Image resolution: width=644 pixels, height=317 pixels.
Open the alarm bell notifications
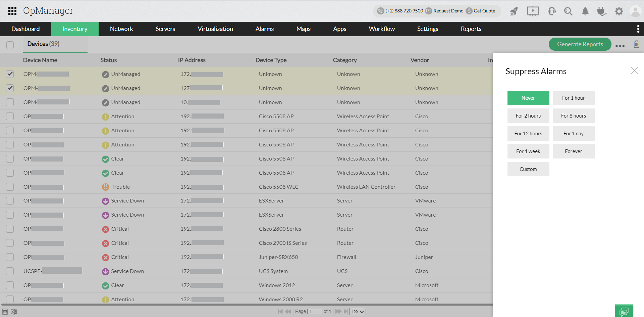[585, 11]
